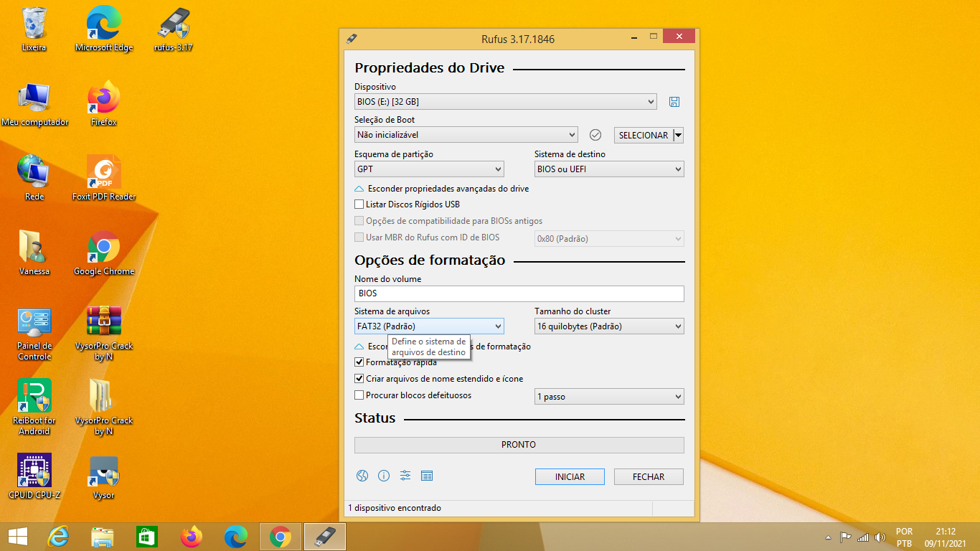The width and height of the screenshot is (980, 551).
Task: Open Esquema de partição GPT dropdown
Action: (429, 169)
